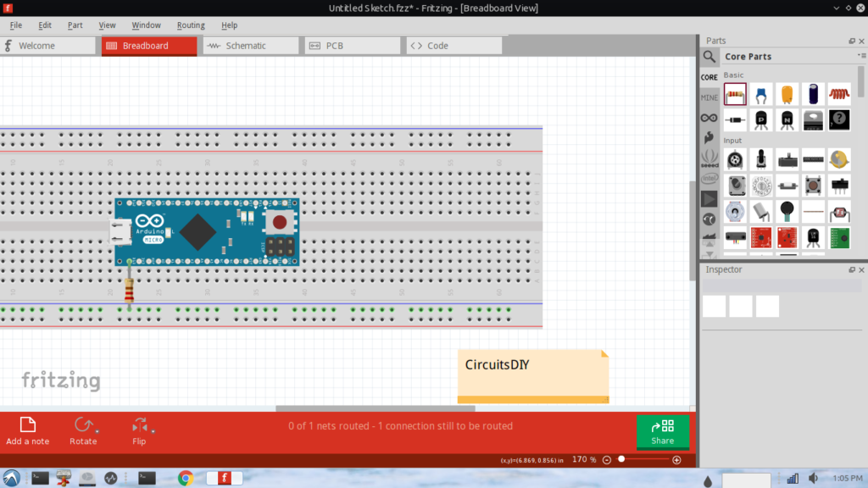The image size is (868, 488).
Task: Open the Routing menu
Action: tap(191, 25)
